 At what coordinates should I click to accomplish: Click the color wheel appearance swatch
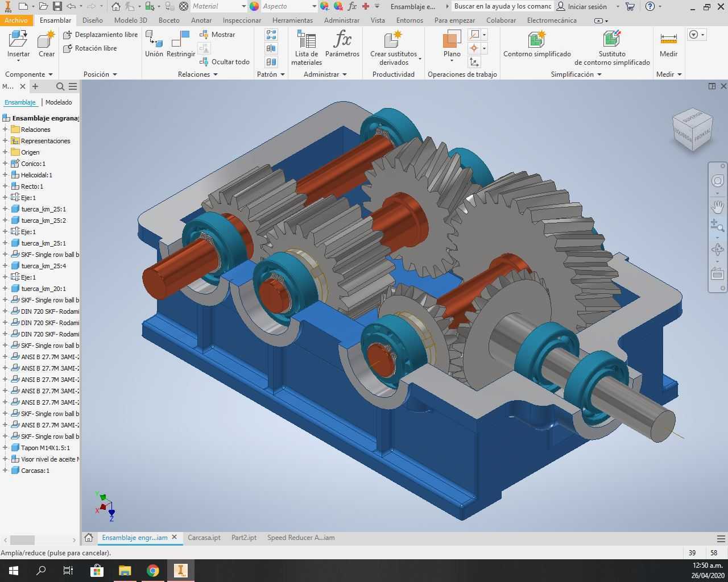coord(254,6)
